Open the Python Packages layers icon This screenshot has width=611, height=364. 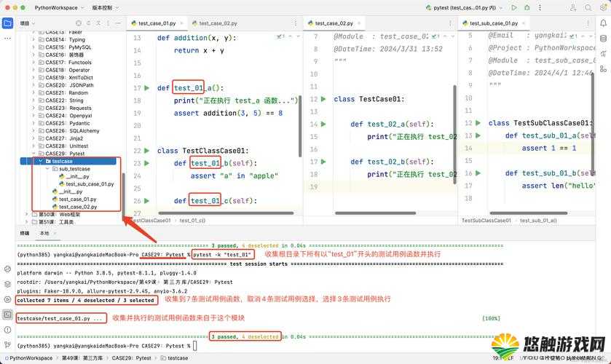(7, 284)
